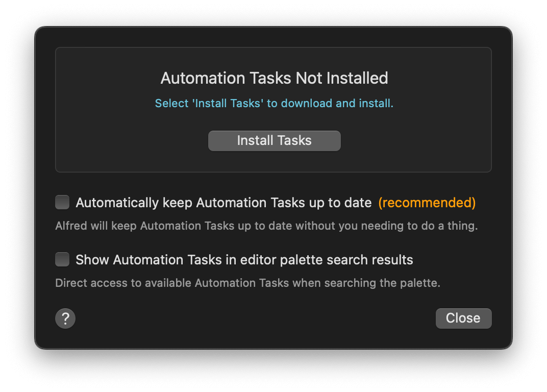The image size is (547, 392).
Task: Select the update description text under the first checkbox
Action: click(x=267, y=226)
